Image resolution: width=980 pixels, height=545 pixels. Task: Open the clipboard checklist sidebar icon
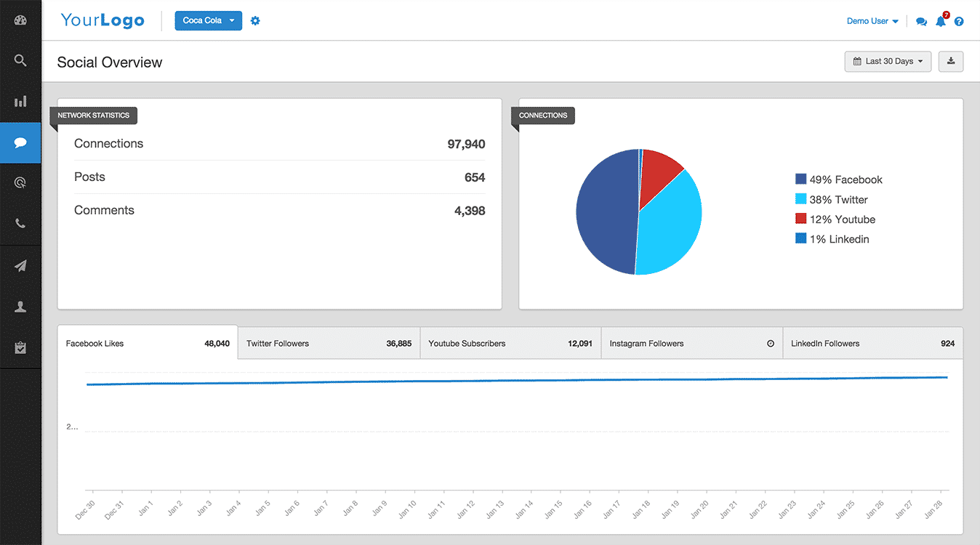pos(20,348)
